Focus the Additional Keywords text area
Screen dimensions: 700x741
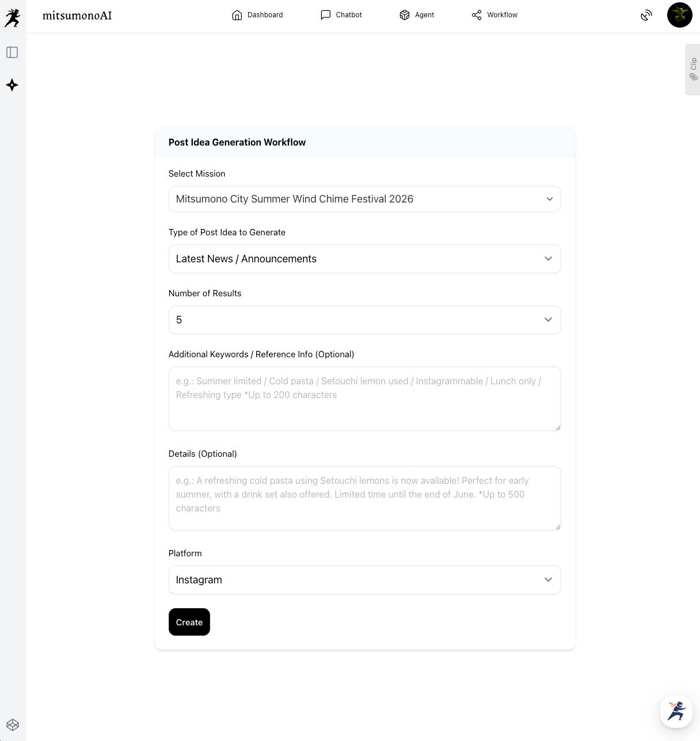[x=364, y=399]
